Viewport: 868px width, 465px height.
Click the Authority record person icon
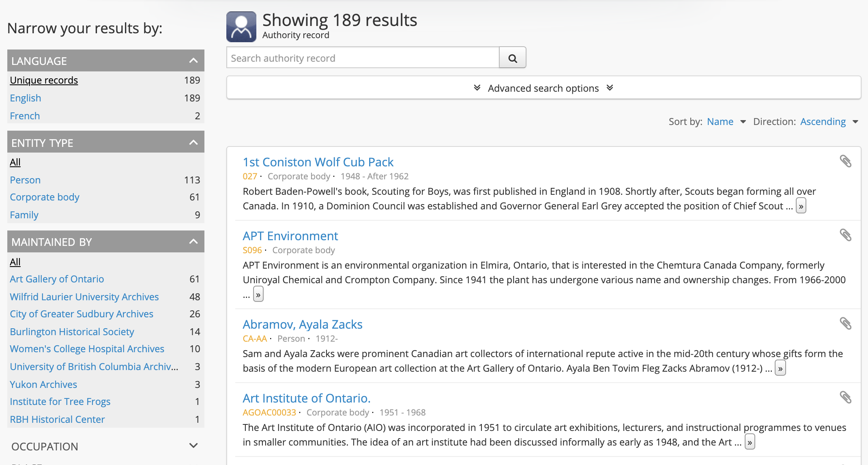point(241,27)
